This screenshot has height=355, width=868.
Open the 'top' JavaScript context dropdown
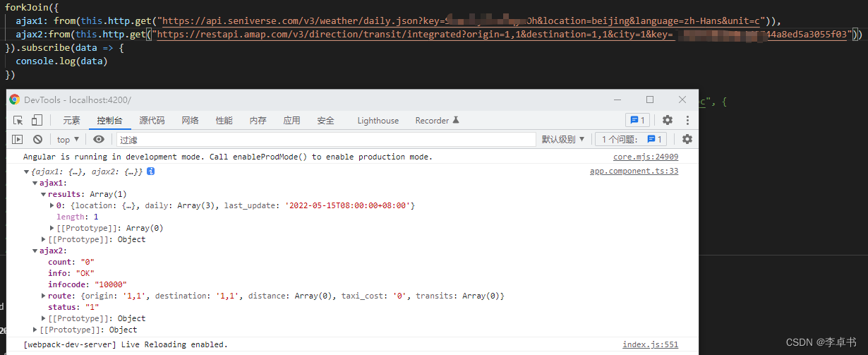tap(68, 140)
